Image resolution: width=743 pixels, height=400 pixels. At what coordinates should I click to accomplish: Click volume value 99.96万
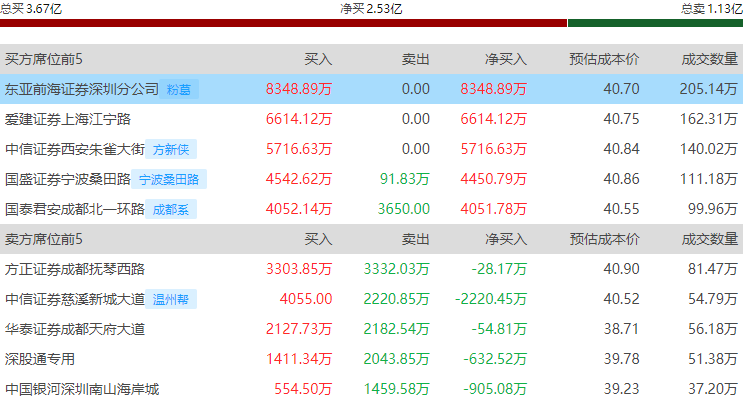713,209
